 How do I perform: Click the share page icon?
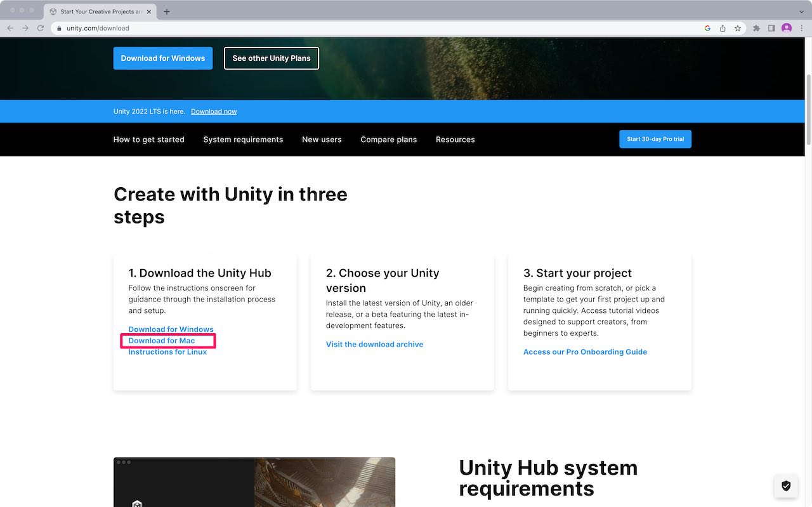(723, 28)
